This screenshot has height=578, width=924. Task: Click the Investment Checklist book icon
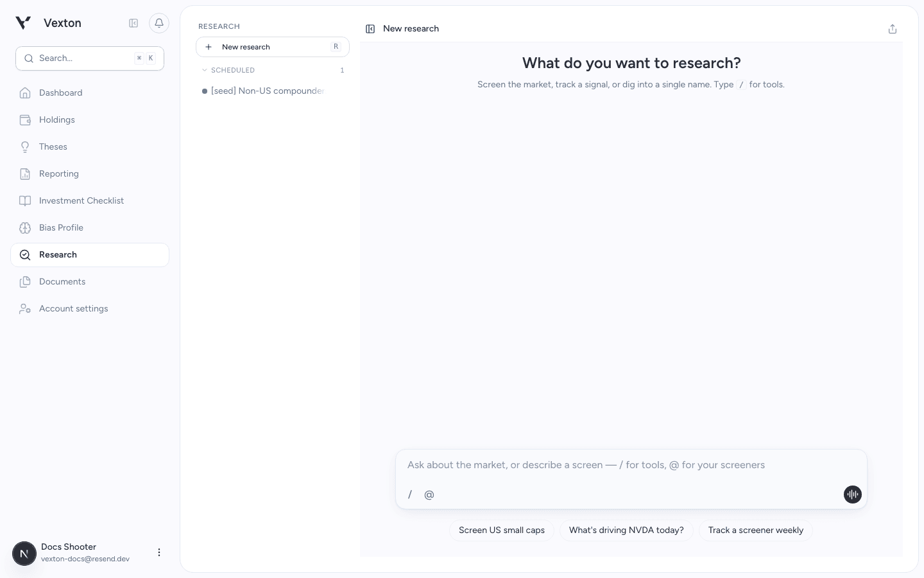[x=25, y=201]
